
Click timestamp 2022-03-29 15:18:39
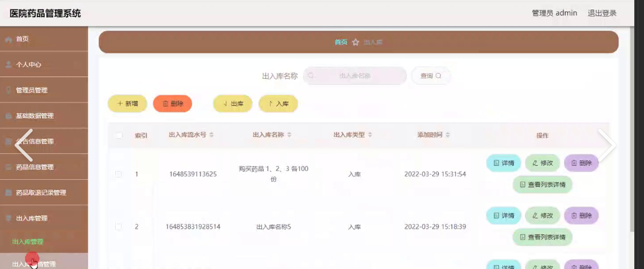click(435, 227)
